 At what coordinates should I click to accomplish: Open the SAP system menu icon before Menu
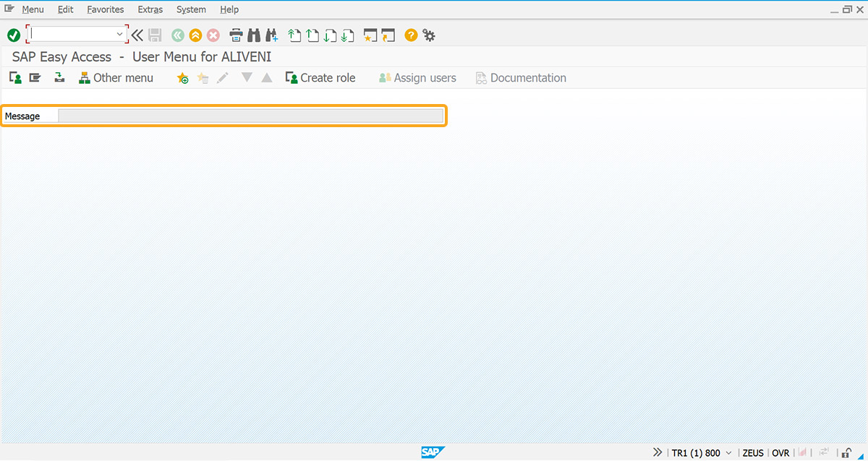tap(9, 9)
